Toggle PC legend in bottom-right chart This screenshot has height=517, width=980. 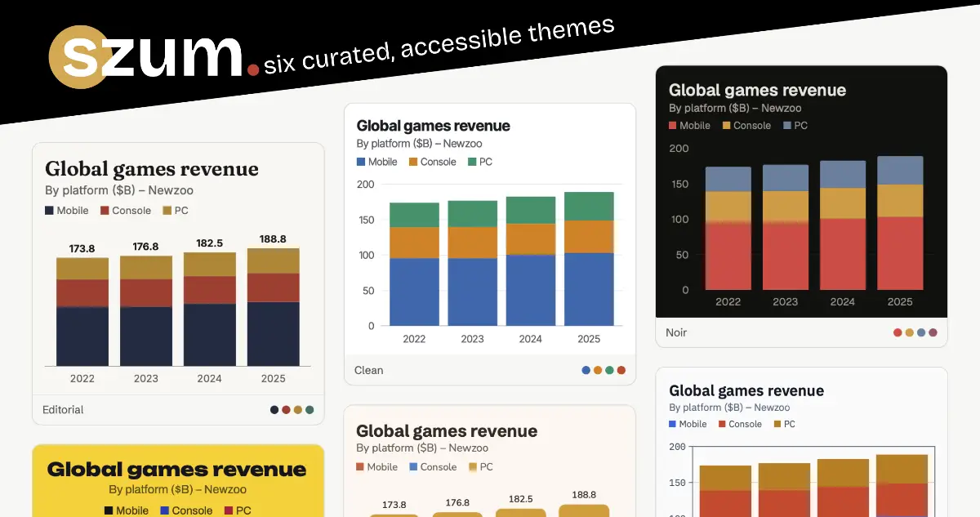click(x=784, y=424)
